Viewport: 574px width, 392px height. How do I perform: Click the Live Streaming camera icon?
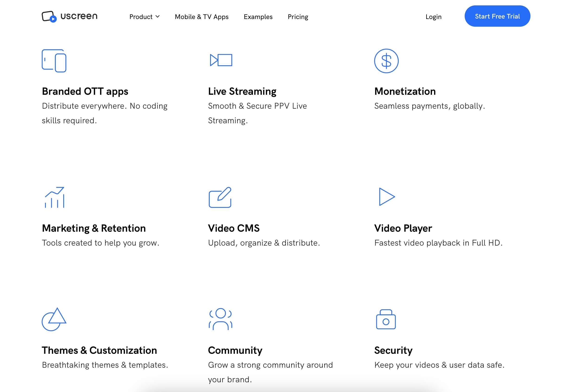[x=220, y=60]
